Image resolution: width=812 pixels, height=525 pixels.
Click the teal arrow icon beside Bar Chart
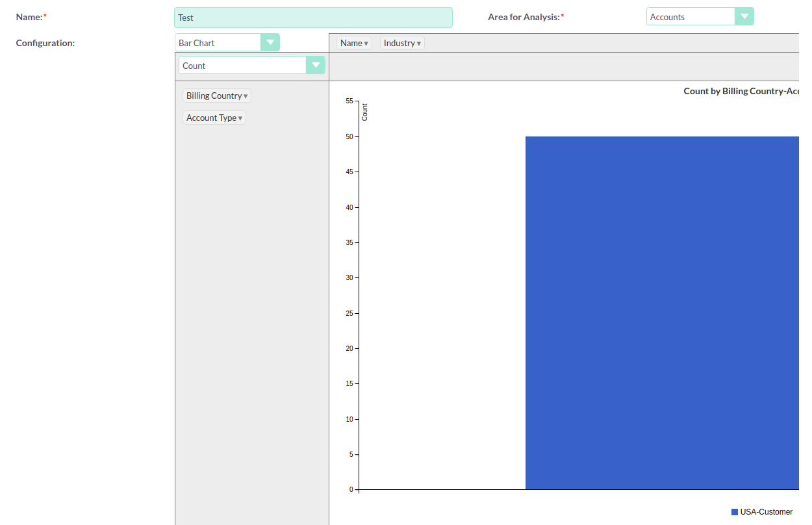pyautogui.click(x=271, y=42)
